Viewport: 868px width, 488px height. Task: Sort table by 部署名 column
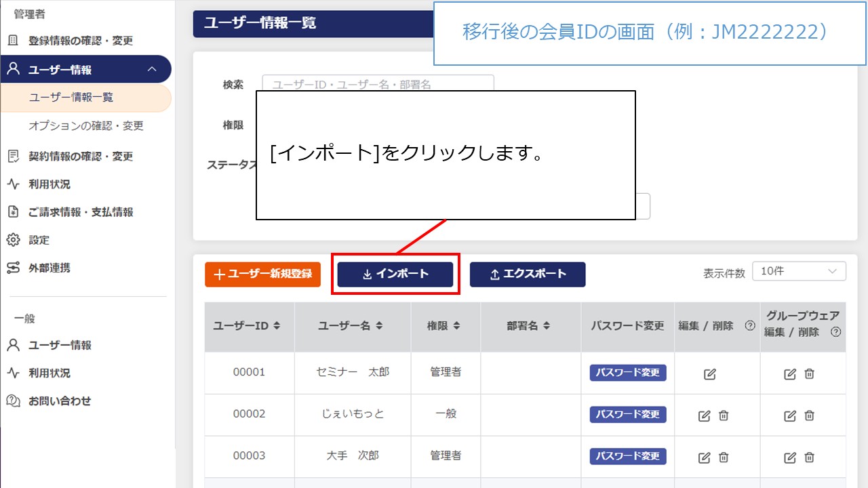(x=547, y=326)
